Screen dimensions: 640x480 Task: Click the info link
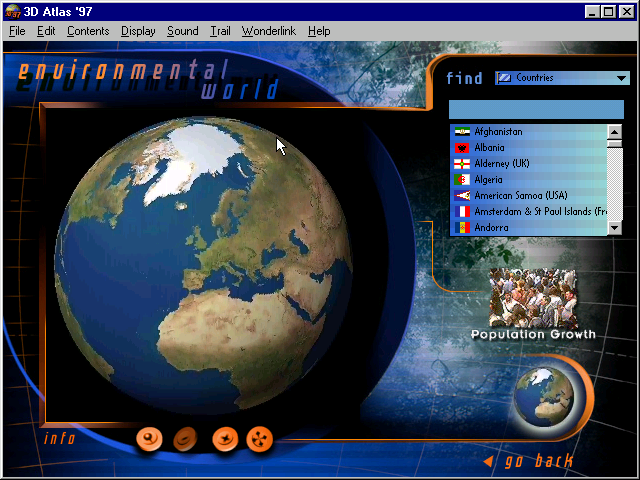(60, 438)
